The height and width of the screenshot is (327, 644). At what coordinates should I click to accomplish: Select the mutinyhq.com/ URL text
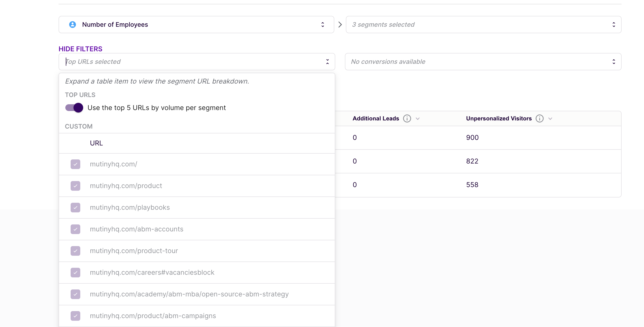[x=114, y=164]
